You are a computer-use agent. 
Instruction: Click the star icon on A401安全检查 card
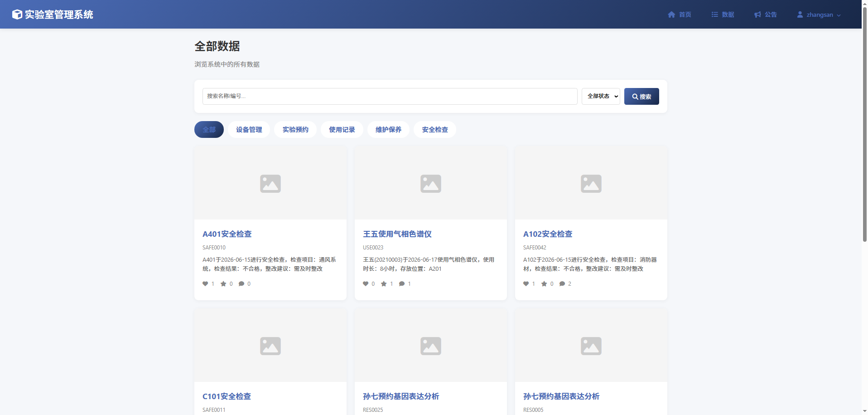click(x=223, y=284)
